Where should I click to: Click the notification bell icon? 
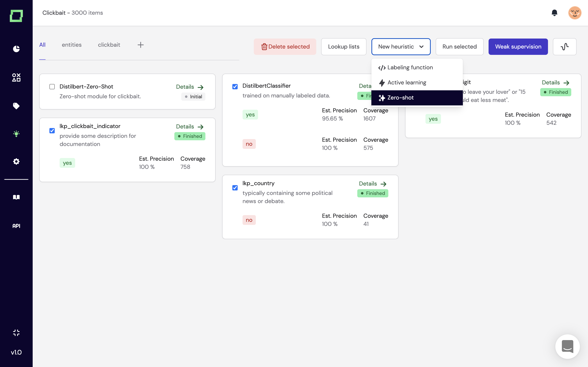pyautogui.click(x=554, y=13)
